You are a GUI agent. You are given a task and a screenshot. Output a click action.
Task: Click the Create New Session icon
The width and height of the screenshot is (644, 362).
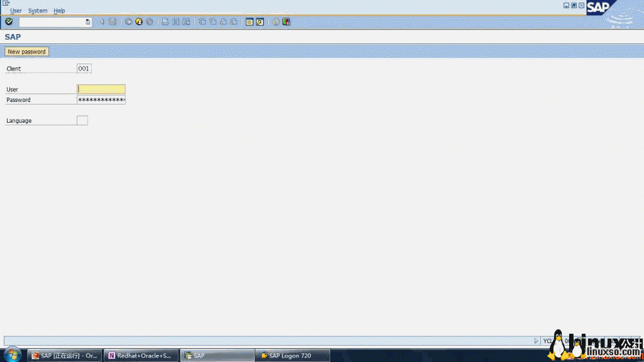[x=249, y=22]
